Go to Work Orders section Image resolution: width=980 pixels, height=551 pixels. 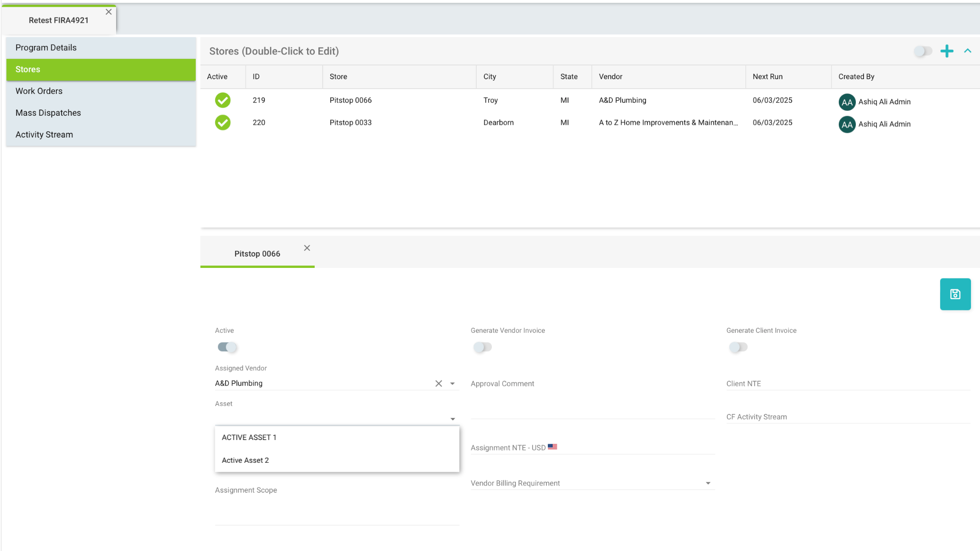(101, 91)
